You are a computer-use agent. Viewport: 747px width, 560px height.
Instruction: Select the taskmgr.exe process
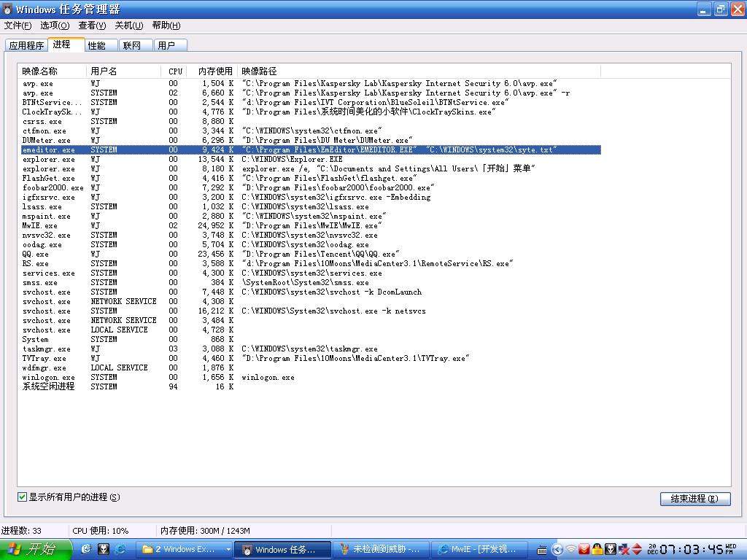pyautogui.click(x=311, y=349)
